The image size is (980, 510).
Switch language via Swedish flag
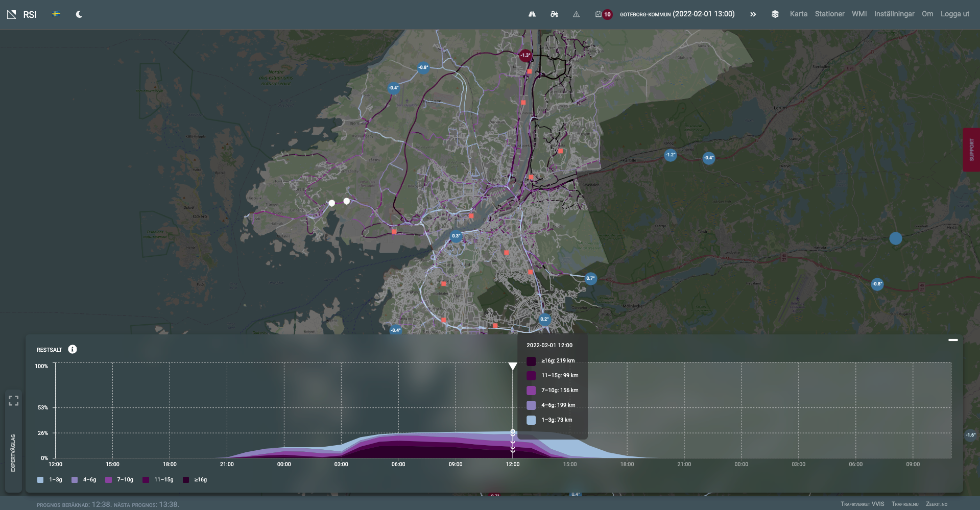(56, 14)
